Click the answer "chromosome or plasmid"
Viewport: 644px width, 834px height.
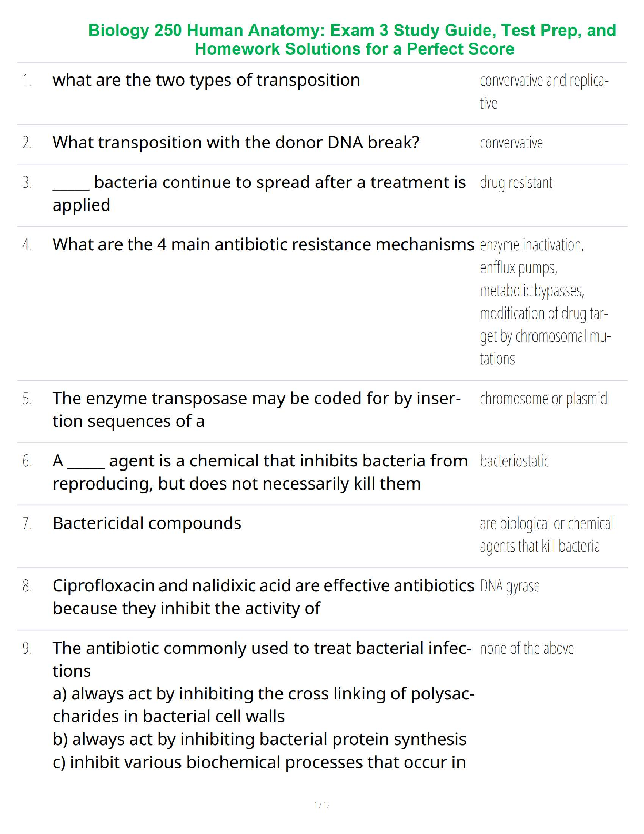(x=543, y=399)
